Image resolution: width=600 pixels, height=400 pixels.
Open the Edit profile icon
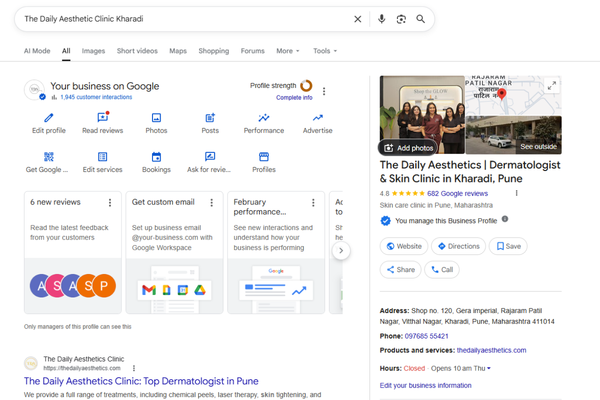(48, 118)
